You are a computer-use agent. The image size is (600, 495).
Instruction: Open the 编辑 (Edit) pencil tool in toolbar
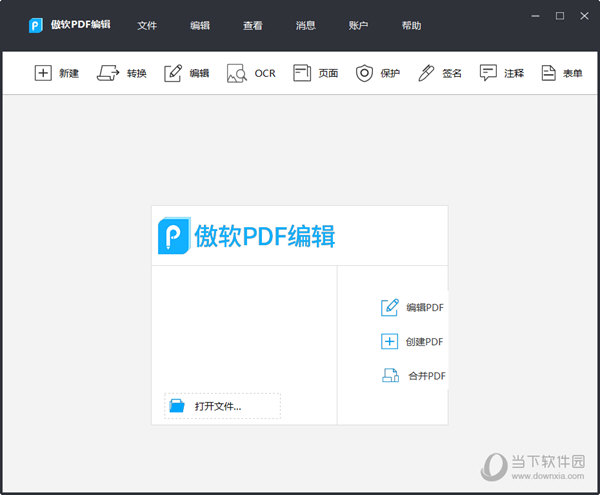pyautogui.click(x=173, y=73)
